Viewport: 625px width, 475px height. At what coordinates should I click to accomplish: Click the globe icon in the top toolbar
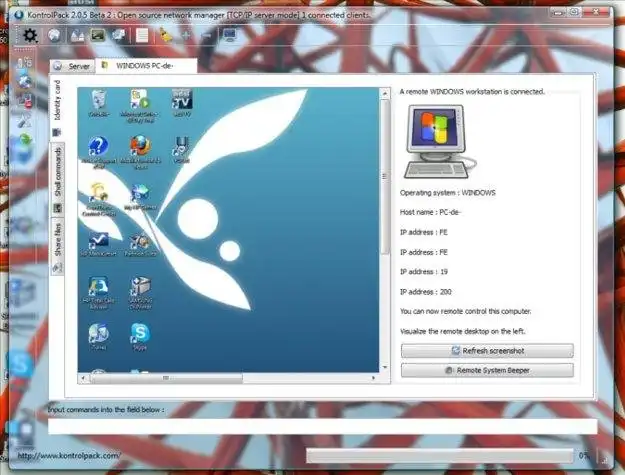point(54,35)
